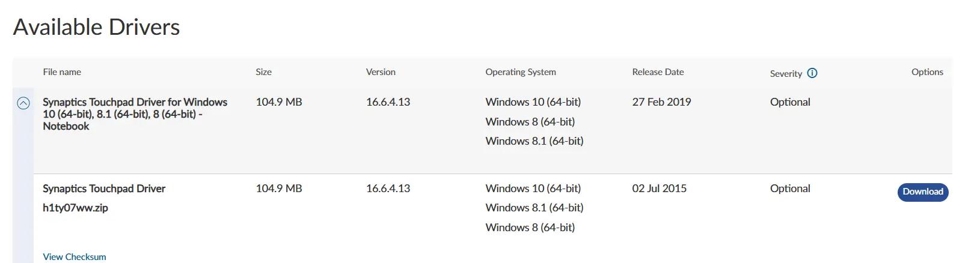This screenshot has height=263, width=980.
Task: Click the Release Date column header
Action: coord(658,72)
